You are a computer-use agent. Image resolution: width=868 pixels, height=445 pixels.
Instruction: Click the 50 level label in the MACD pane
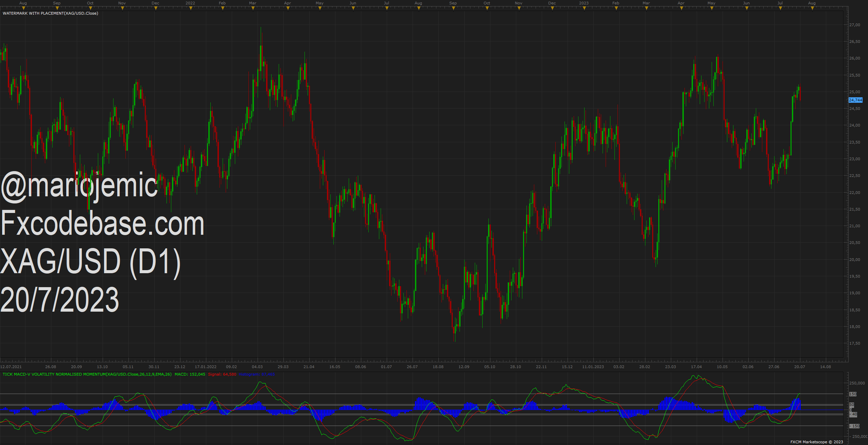(x=852, y=405)
